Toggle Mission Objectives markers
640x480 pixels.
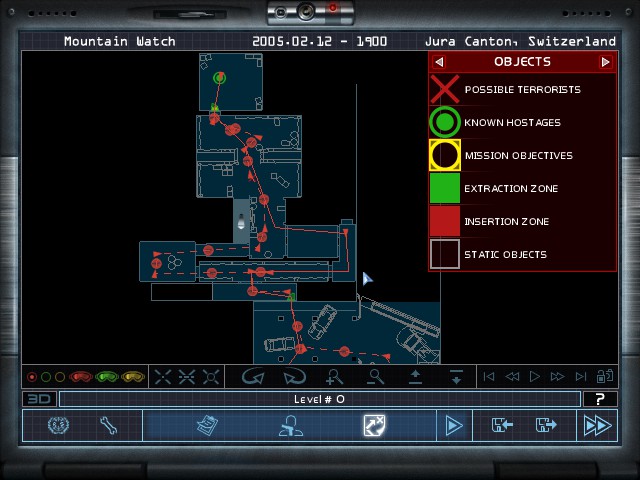[x=444, y=156]
